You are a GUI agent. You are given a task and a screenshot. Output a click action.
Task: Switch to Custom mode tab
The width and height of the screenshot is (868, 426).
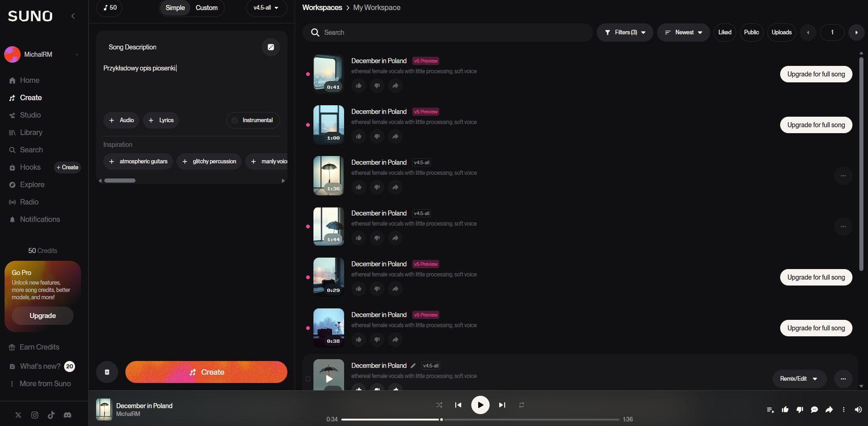coord(207,8)
